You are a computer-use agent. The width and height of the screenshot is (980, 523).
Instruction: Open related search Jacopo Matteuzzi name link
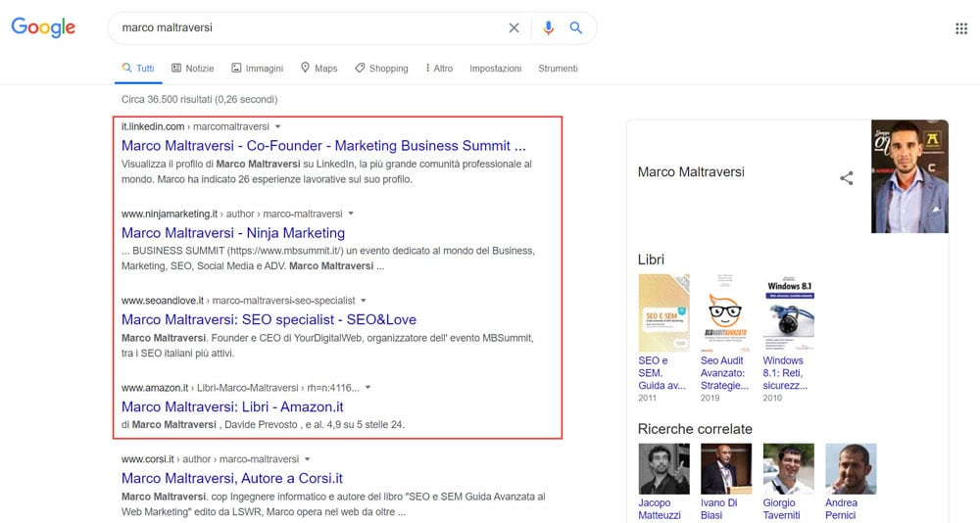pyautogui.click(x=660, y=509)
